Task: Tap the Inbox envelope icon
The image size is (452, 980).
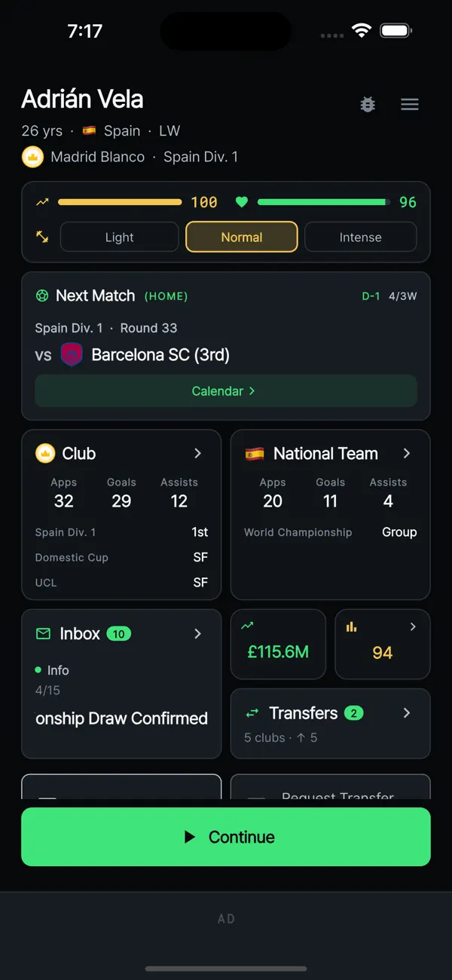Action: 44,634
